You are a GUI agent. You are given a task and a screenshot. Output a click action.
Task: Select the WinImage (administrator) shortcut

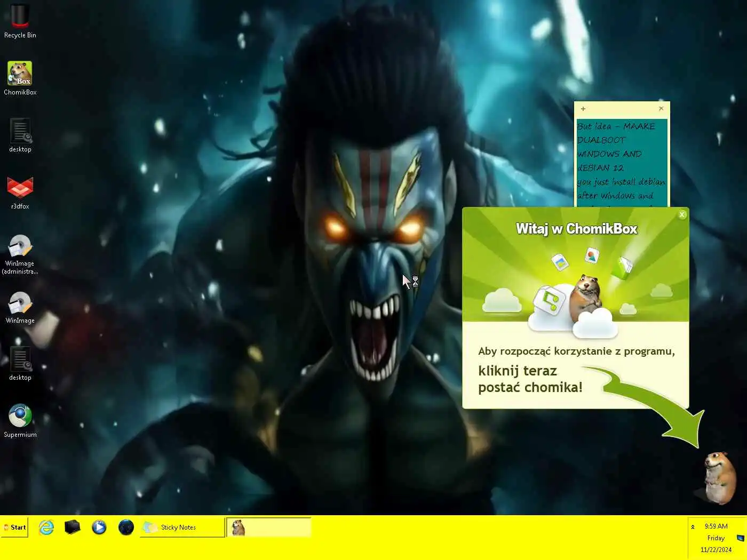[x=20, y=254]
